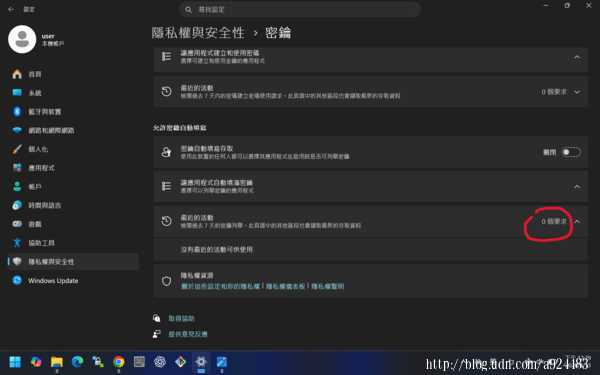Go back using the arrow icon
This screenshot has width=600, height=375.
[11, 9]
